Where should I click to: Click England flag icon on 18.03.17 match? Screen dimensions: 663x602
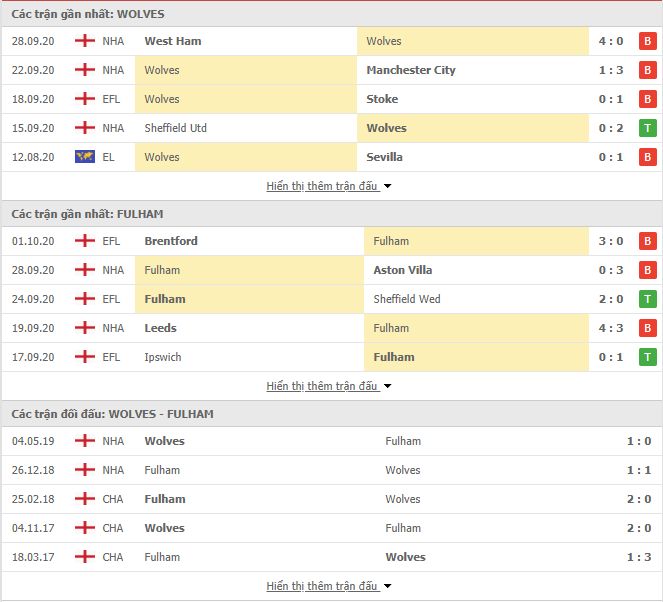click(85, 557)
